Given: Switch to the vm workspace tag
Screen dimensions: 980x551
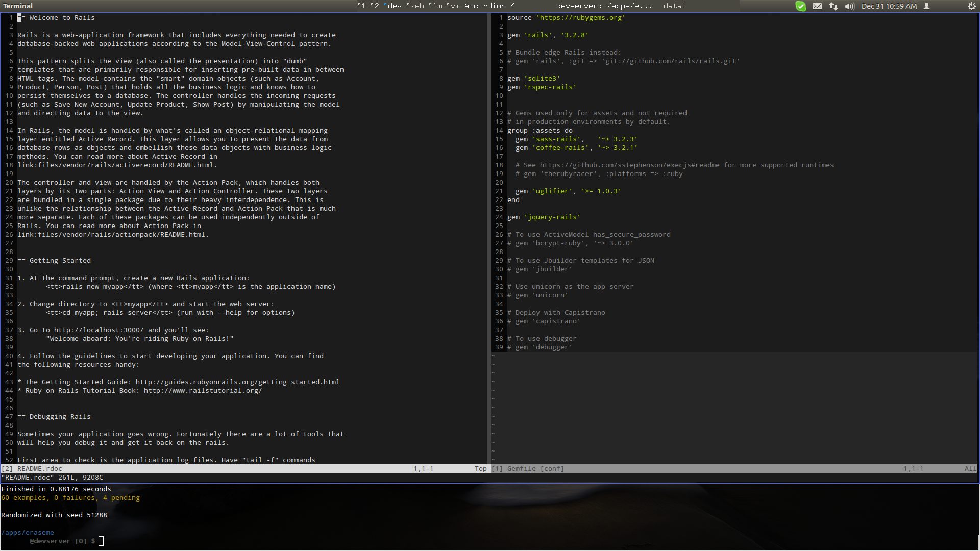Looking at the screenshot, I should click(x=453, y=6).
